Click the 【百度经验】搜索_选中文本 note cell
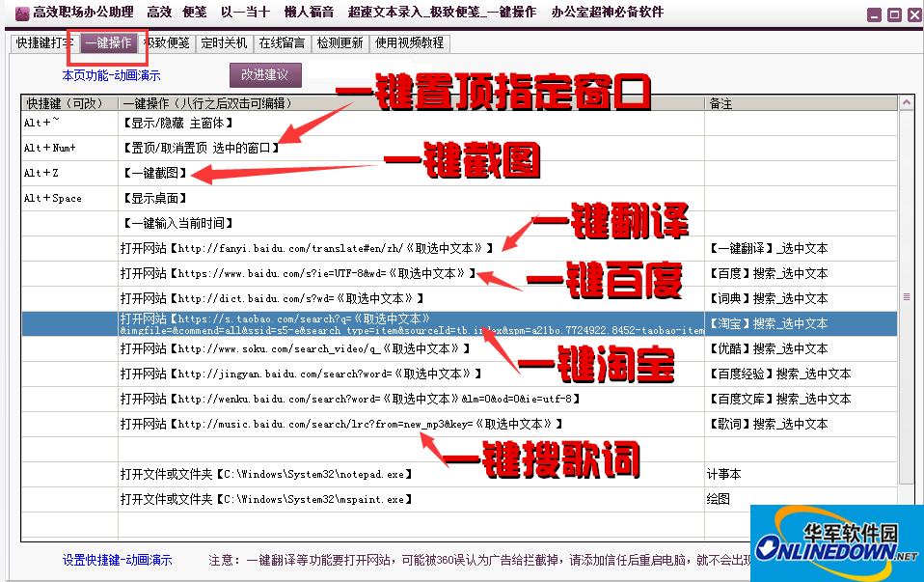This screenshot has height=582, width=924. coord(801,374)
